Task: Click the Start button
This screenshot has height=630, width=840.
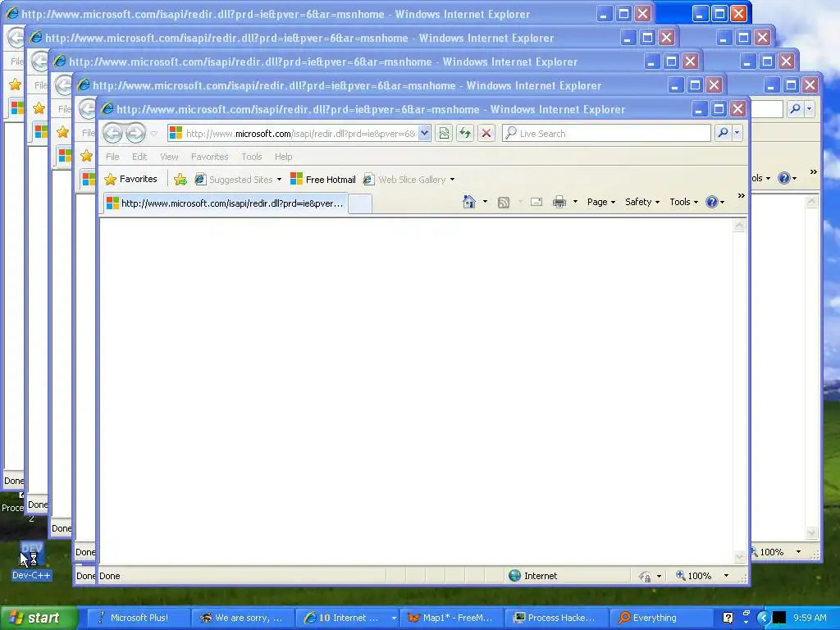Action: (39, 618)
